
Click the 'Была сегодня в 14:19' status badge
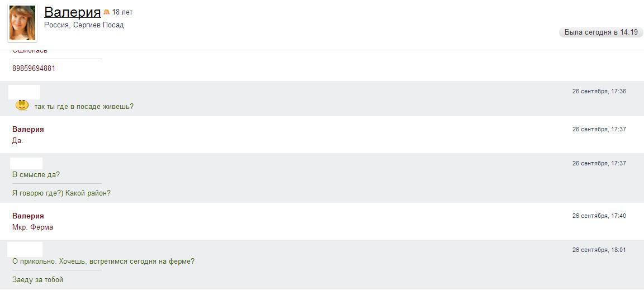point(601,32)
